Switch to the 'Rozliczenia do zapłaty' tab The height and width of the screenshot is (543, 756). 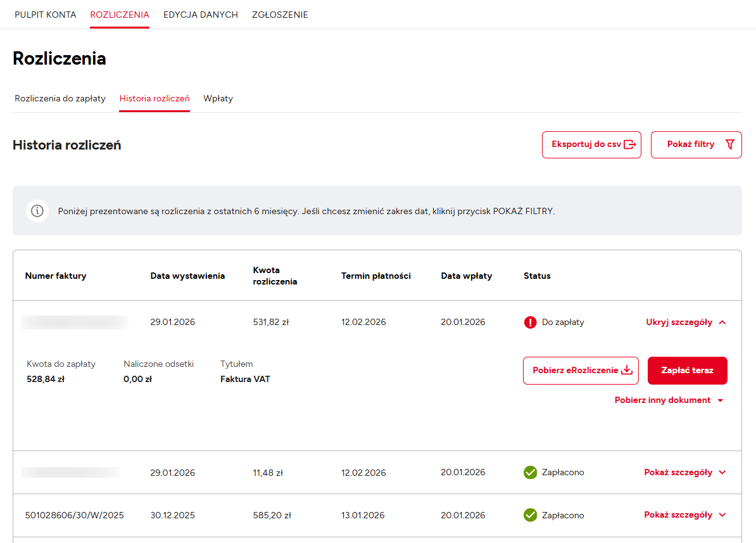tap(60, 99)
